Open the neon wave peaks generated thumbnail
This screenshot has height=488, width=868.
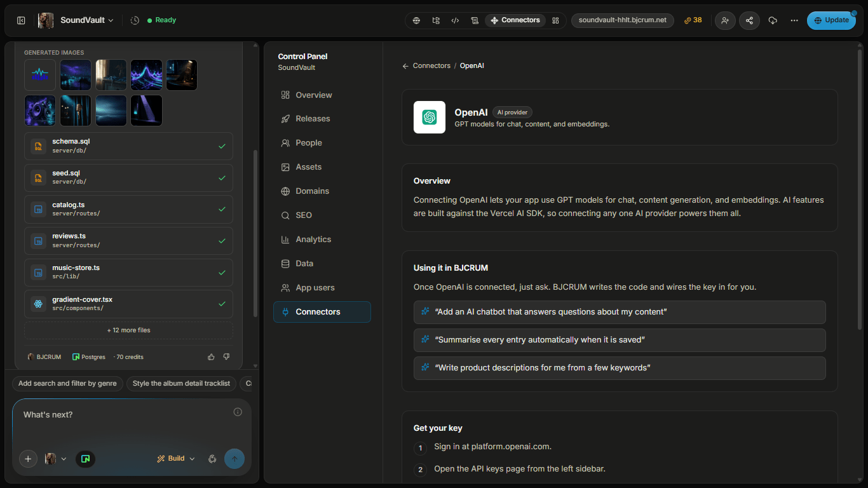pos(146,75)
